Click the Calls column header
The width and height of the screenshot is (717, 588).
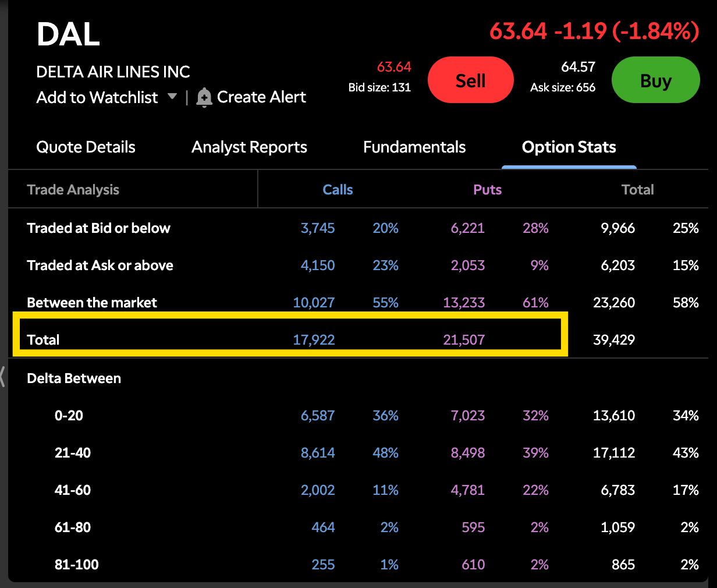tap(338, 190)
